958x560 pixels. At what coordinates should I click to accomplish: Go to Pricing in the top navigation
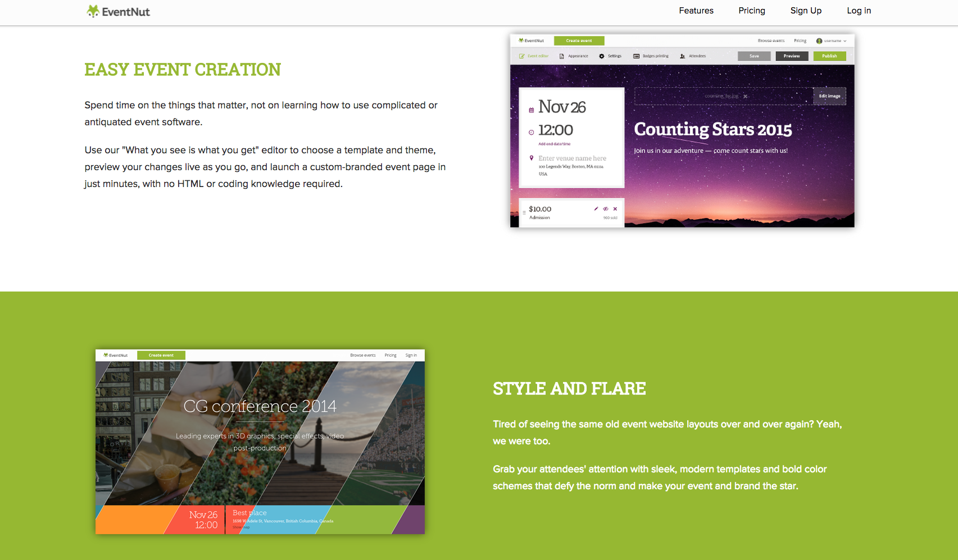(x=751, y=11)
